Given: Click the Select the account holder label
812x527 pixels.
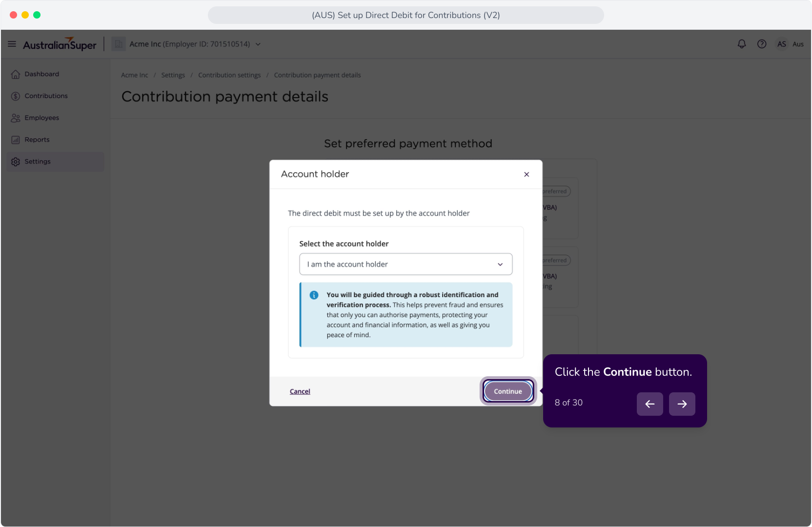Looking at the screenshot, I should [x=344, y=244].
